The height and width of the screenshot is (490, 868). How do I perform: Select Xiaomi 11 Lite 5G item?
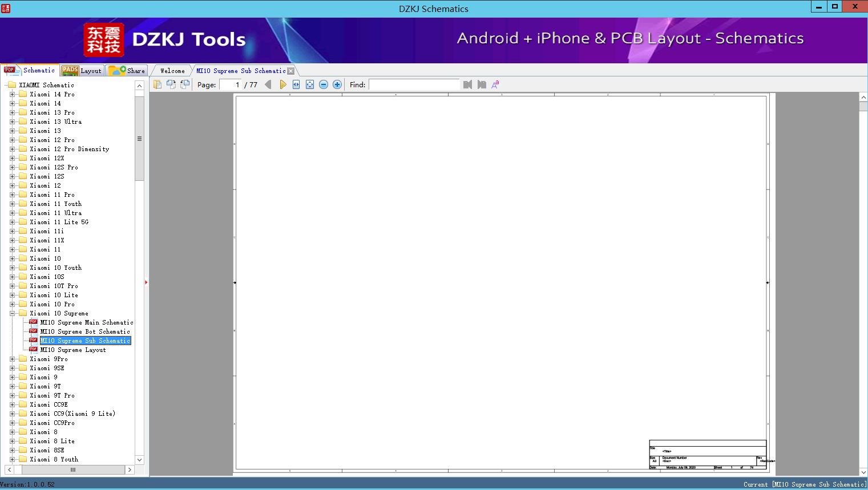(59, 222)
